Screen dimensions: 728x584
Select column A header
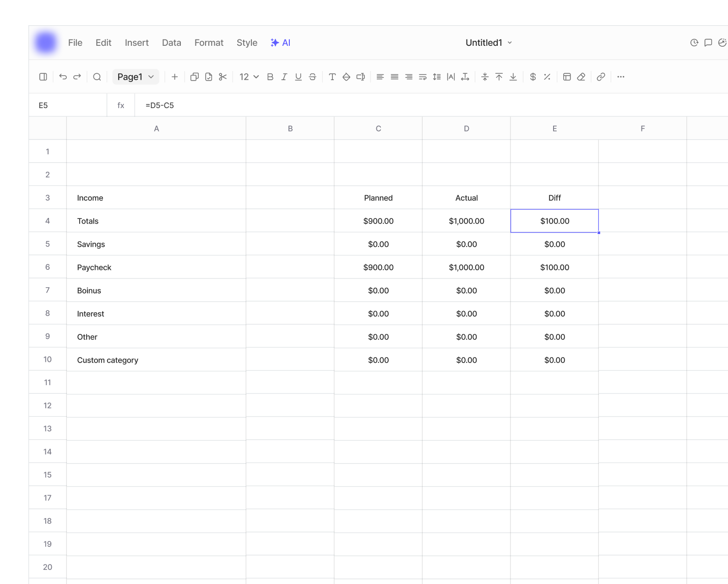click(157, 129)
